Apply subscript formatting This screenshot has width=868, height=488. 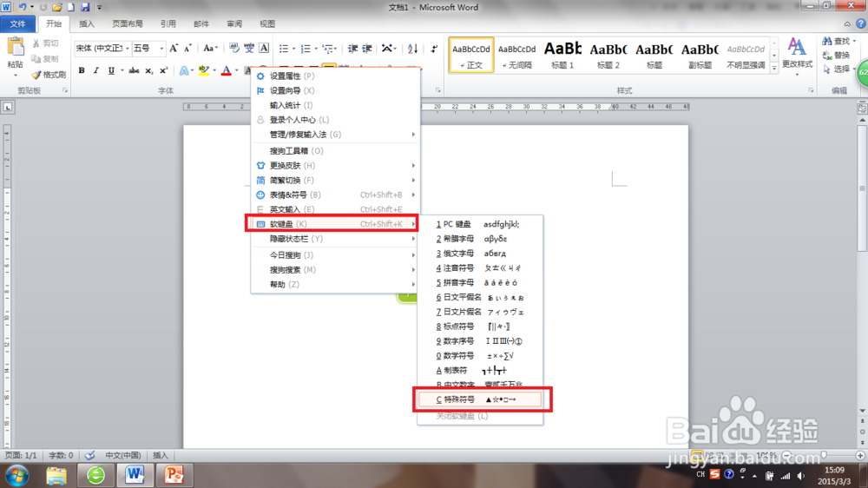[148, 70]
